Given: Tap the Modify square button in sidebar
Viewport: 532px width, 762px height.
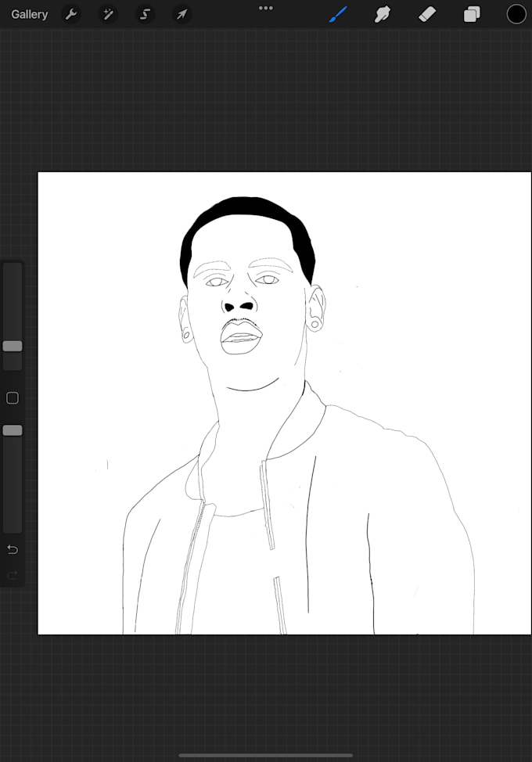Looking at the screenshot, I should pos(13,398).
